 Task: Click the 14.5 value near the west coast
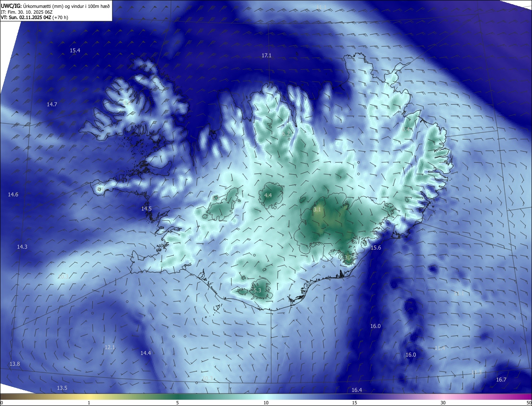(x=146, y=208)
